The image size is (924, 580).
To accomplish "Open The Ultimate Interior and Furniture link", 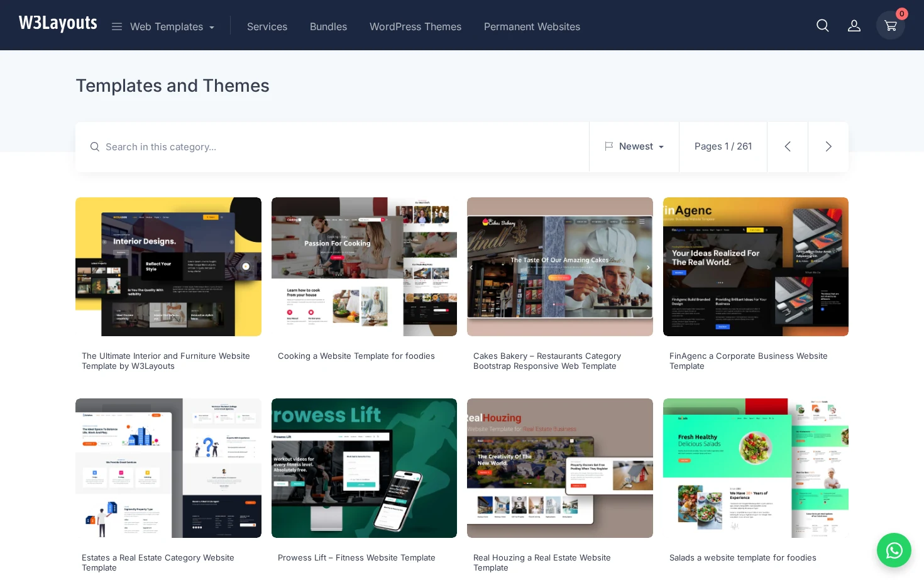I will (166, 361).
